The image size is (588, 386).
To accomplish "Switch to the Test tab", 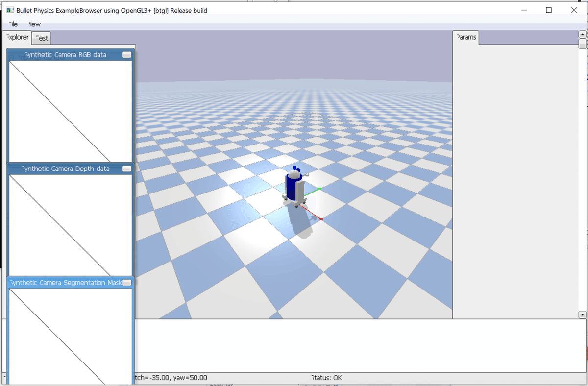I will (41, 38).
